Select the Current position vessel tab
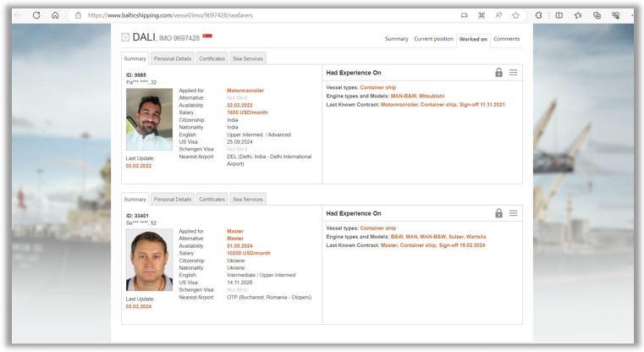 [x=432, y=39]
